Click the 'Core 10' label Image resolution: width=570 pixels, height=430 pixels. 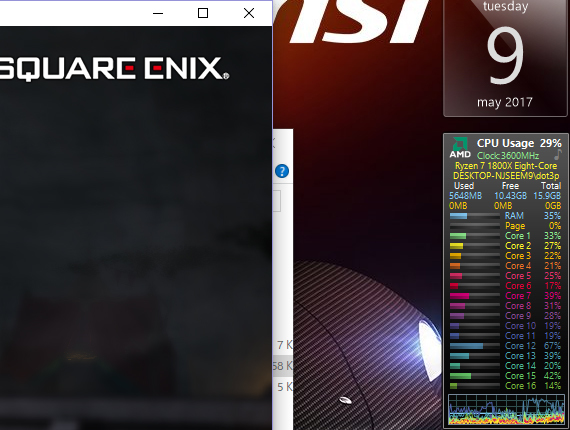520,326
